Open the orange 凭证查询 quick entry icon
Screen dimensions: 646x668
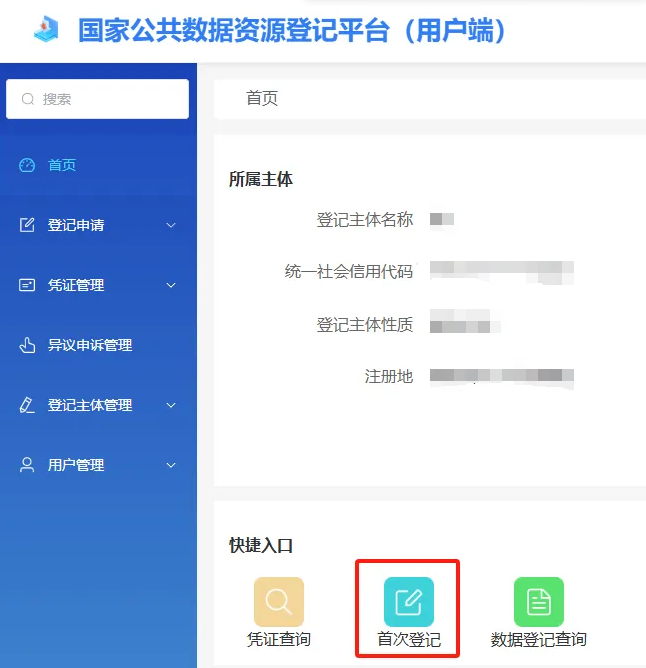pyautogui.click(x=279, y=602)
